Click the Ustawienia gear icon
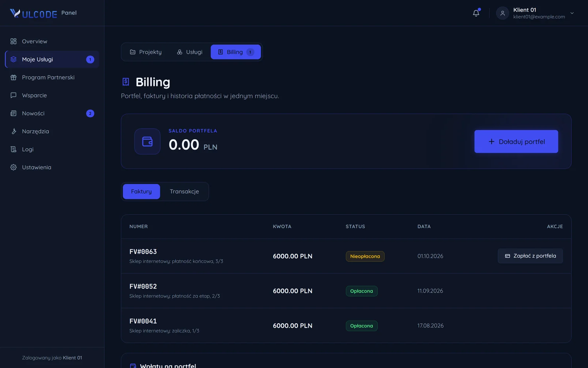Image resolution: width=588 pixels, height=368 pixels. point(14,167)
